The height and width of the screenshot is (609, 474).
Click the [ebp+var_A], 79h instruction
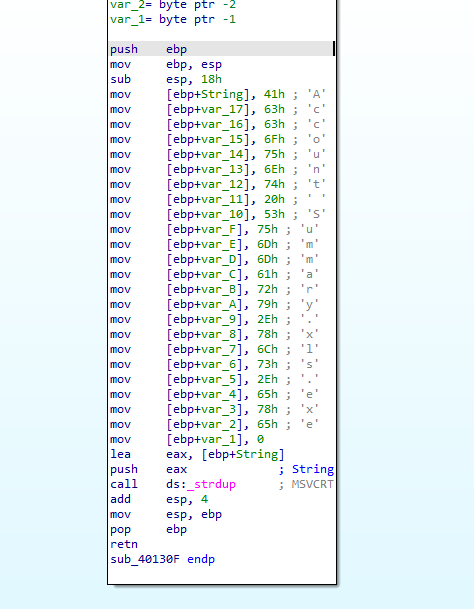tap(214, 304)
